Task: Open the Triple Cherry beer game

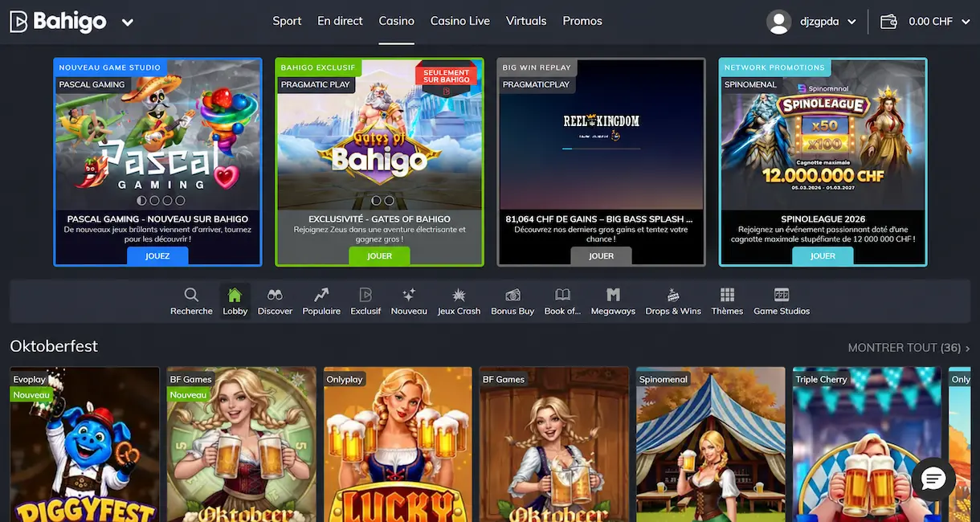Action: pos(867,444)
